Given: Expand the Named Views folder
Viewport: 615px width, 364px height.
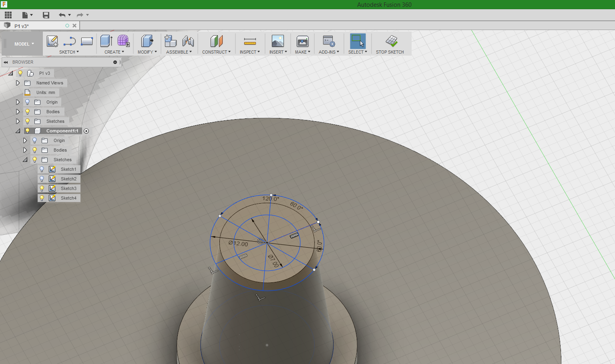Looking at the screenshot, I should (18, 83).
